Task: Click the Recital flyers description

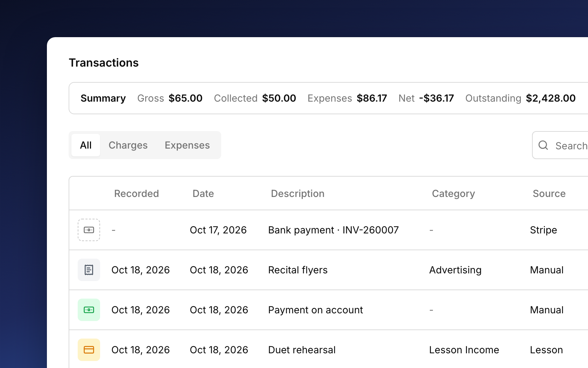Action: (298, 270)
